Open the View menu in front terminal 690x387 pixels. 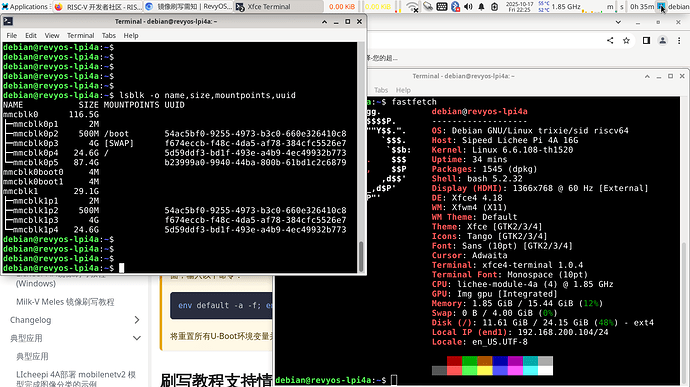[x=51, y=35]
